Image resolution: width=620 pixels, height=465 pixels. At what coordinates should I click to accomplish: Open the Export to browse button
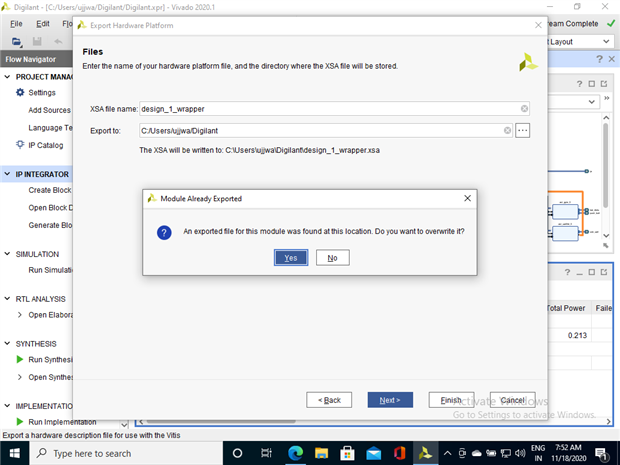[522, 130]
